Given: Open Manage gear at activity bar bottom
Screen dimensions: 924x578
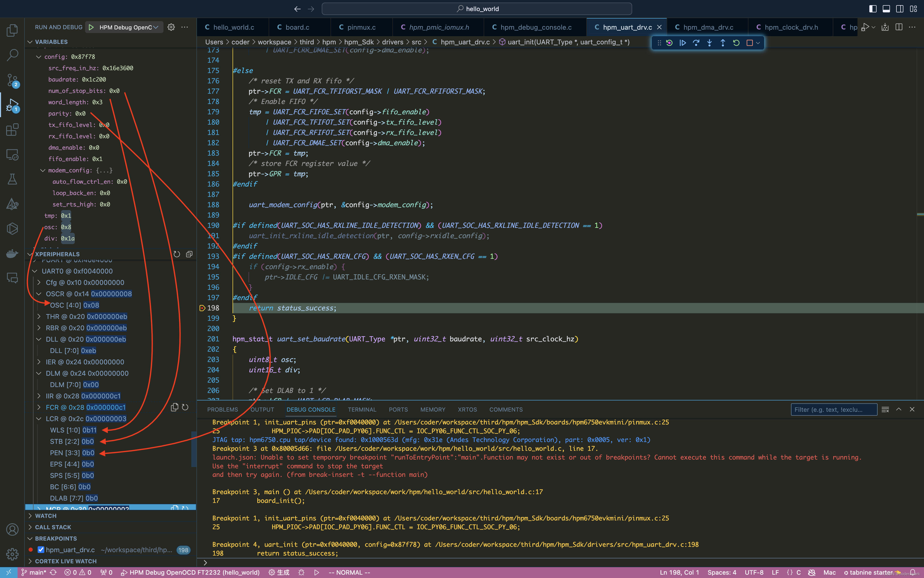Looking at the screenshot, I should (x=12, y=554).
